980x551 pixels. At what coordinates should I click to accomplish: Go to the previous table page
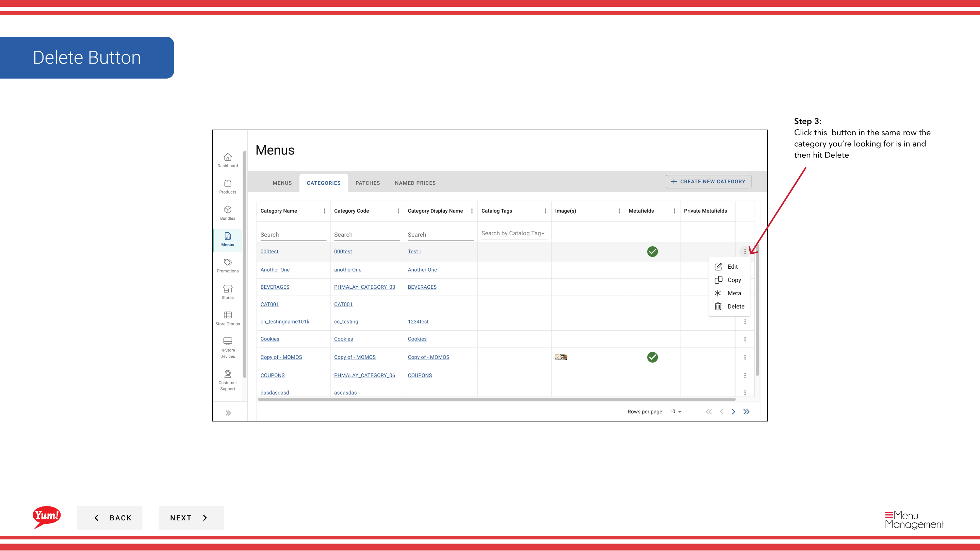[x=721, y=412]
